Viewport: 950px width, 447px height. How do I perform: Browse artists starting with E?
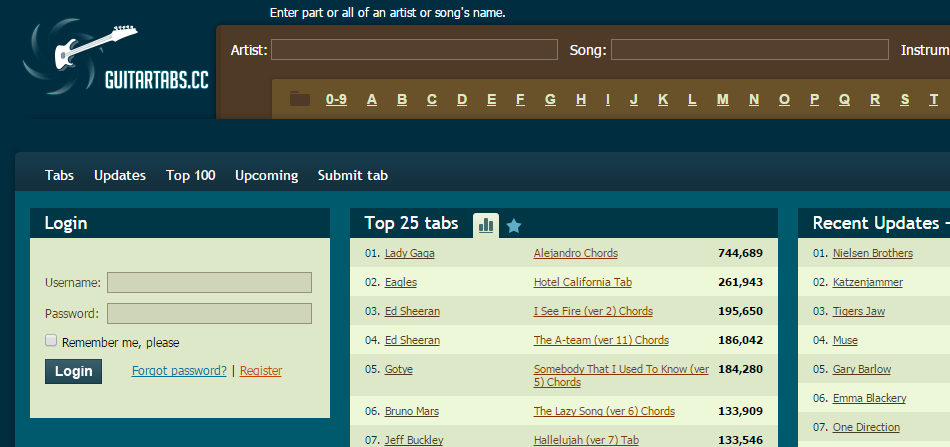pyautogui.click(x=491, y=99)
